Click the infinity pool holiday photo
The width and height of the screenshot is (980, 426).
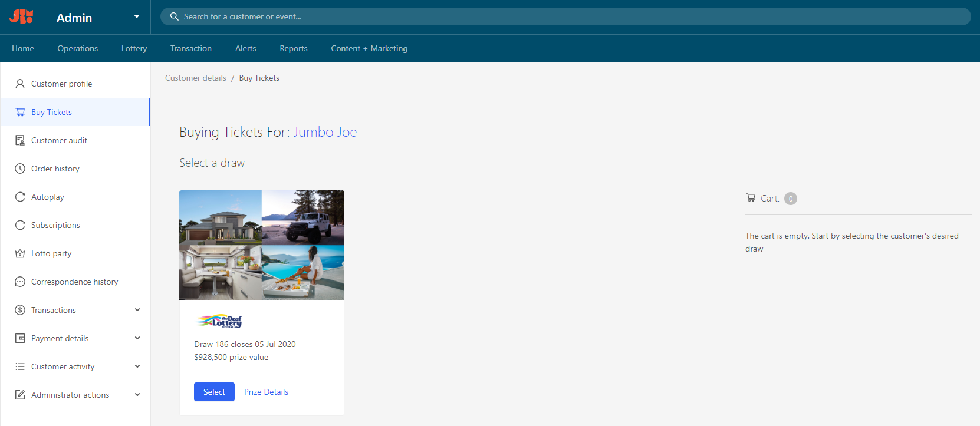pyautogui.click(x=303, y=272)
